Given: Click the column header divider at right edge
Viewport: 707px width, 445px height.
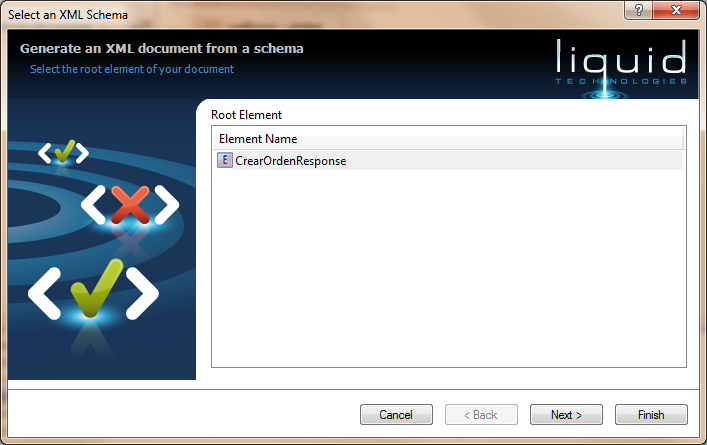Looking at the screenshot, I should (684, 139).
